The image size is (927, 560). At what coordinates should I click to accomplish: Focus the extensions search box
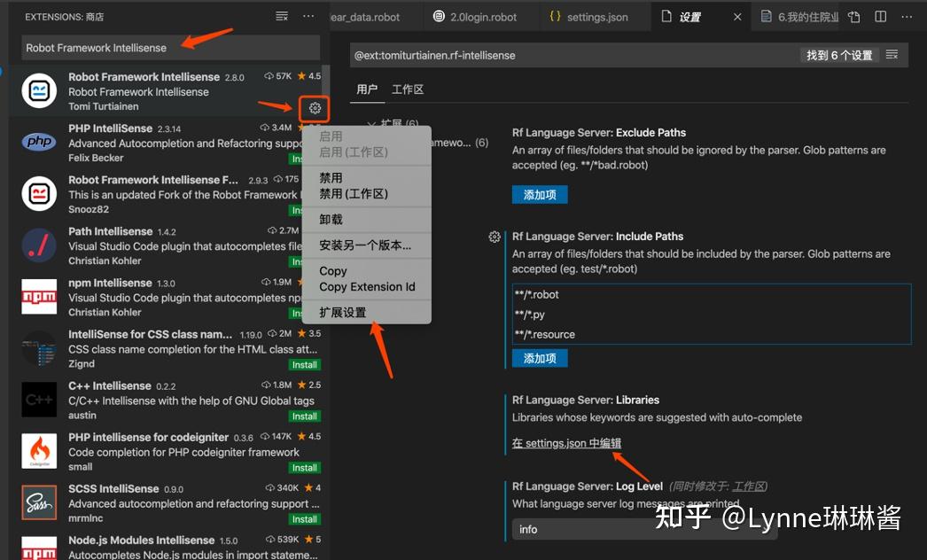pos(171,47)
